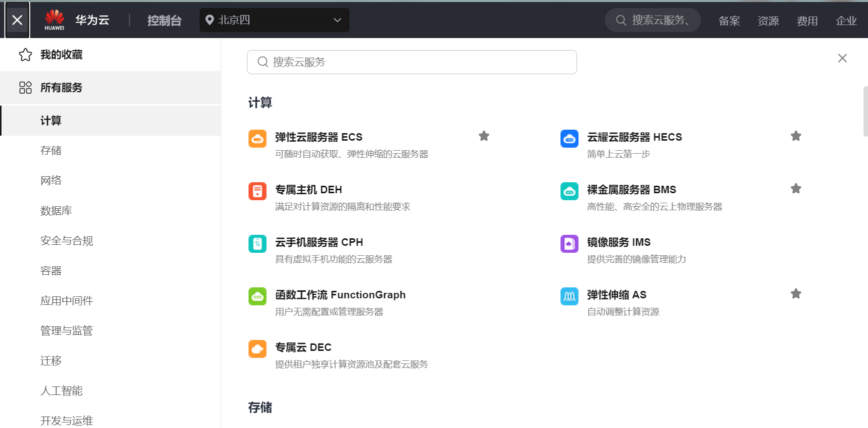Screen dimensions: 868x428
Task: Click the 弹性伸缩 AS icon
Action: tap(569, 296)
